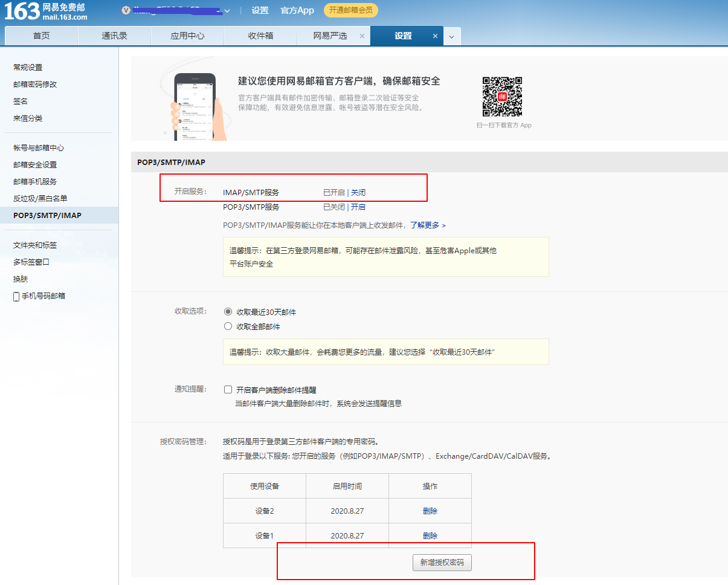Click 删除 for 设备1

(430, 536)
